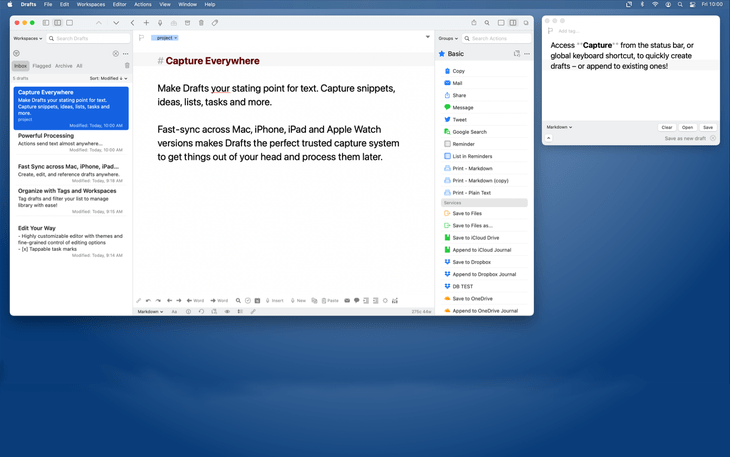
Task: Navigate back with the left angle arrow
Action: [132, 23]
